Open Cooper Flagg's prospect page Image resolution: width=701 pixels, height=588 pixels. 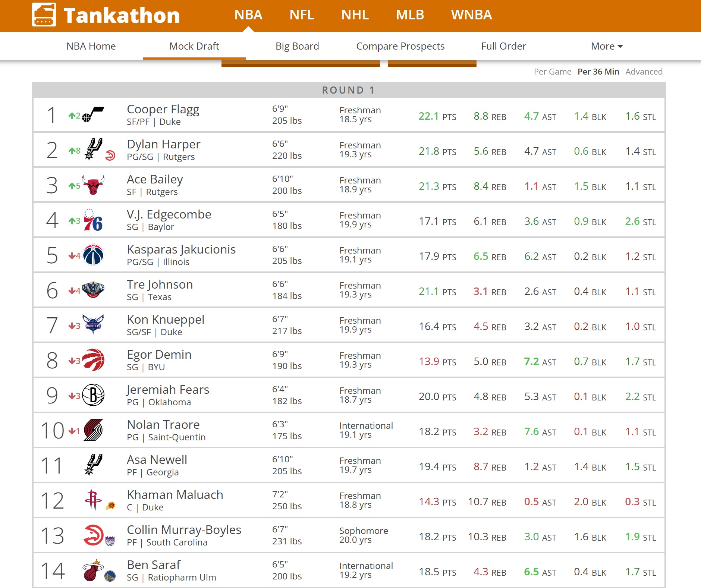click(163, 109)
